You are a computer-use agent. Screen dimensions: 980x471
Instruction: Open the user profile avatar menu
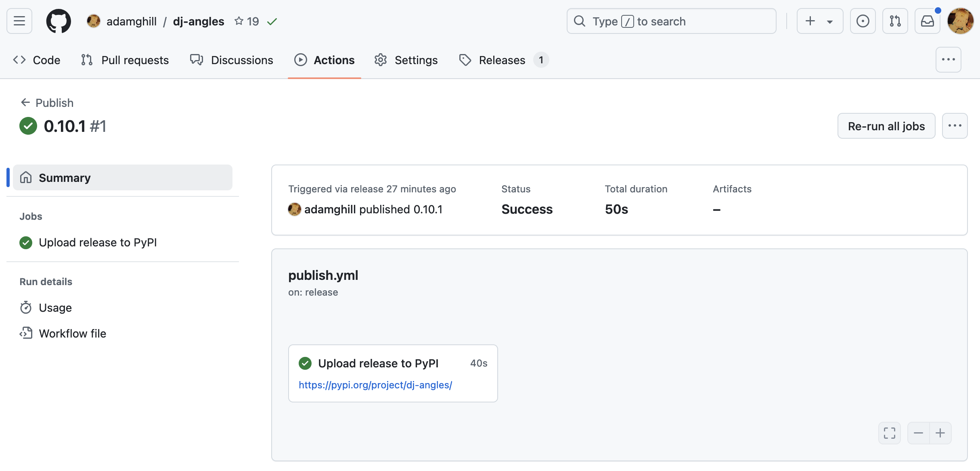(x=960, y=21)
